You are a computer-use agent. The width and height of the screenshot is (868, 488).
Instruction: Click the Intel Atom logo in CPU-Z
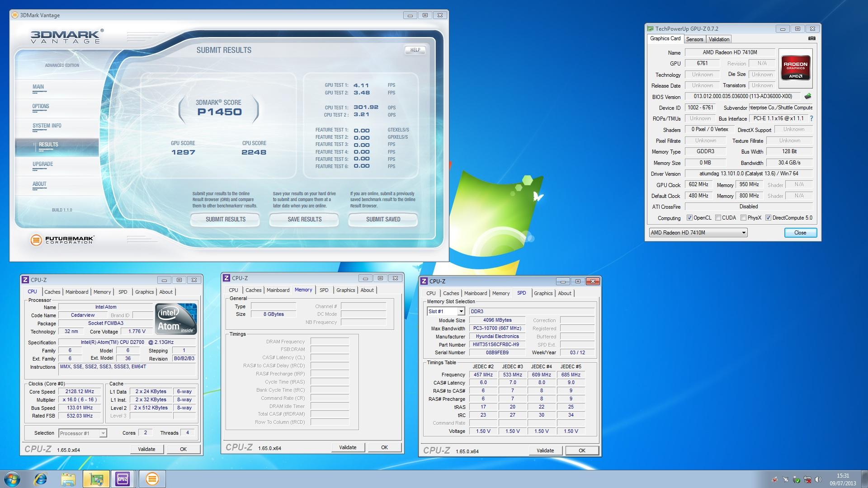click(176, 319)
